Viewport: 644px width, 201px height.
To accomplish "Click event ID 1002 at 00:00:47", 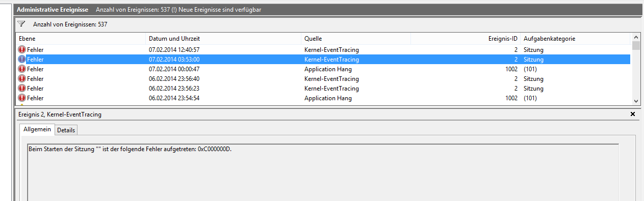I will (511, 69).
